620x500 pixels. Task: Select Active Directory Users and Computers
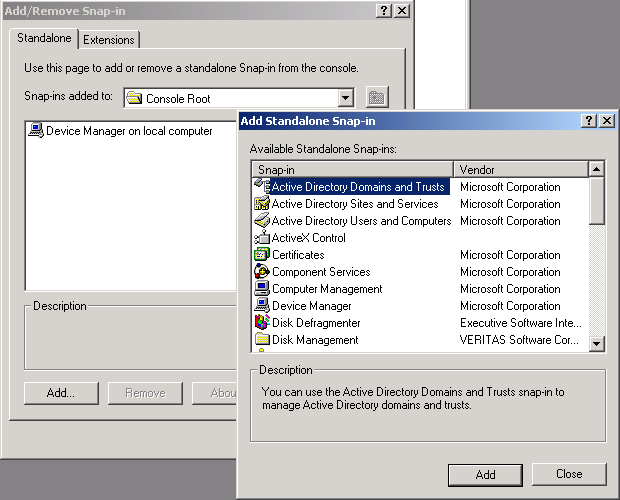361,221
